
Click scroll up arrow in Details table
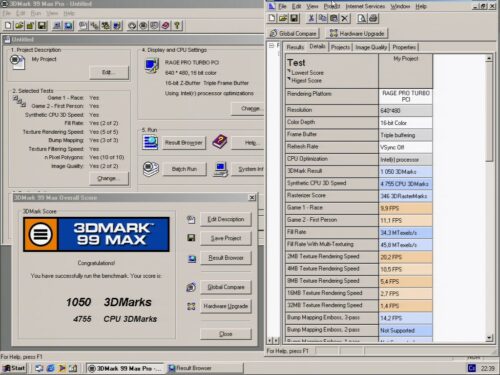(x=489, y=58)
